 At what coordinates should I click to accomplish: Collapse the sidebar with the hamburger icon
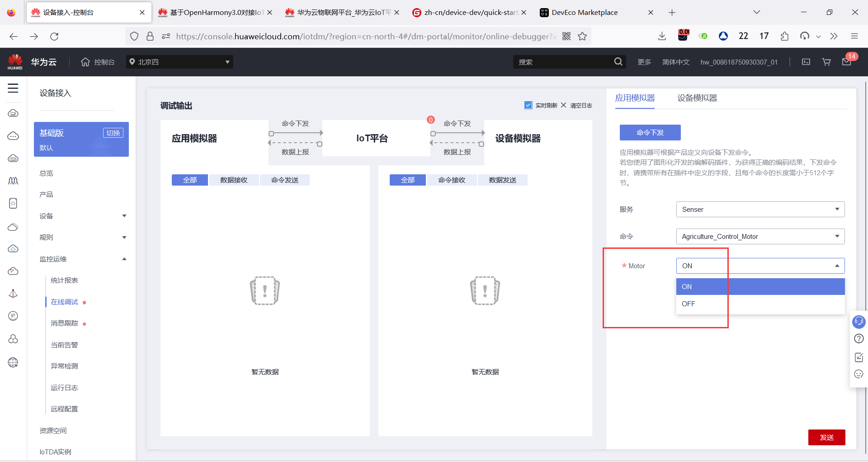click(13, 89)
